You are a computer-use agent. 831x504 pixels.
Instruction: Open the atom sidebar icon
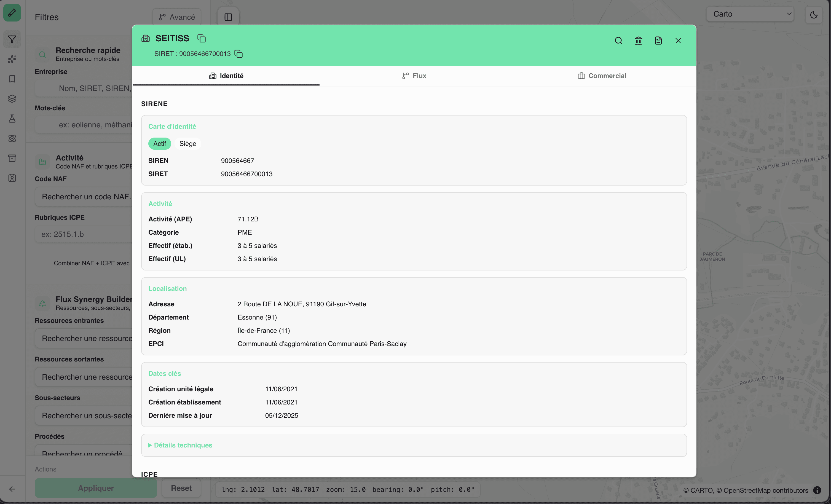pyautogui.click(x=12, y=138)
